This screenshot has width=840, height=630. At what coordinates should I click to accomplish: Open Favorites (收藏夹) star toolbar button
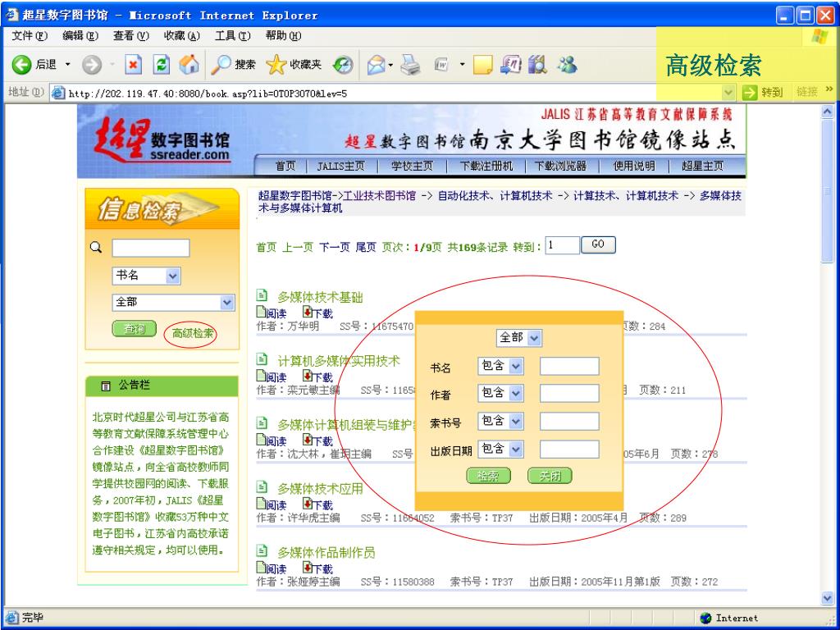coord(294,65)
